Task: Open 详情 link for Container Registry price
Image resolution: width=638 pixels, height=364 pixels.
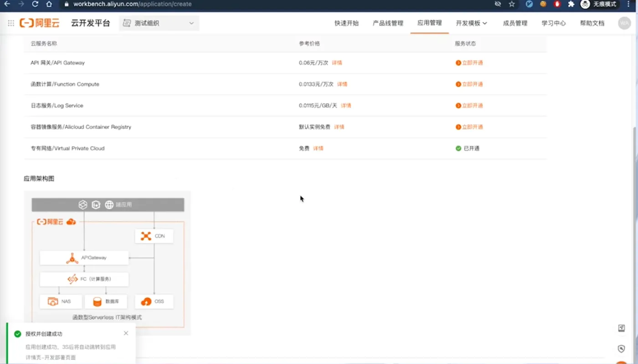Action: [339, 127]
